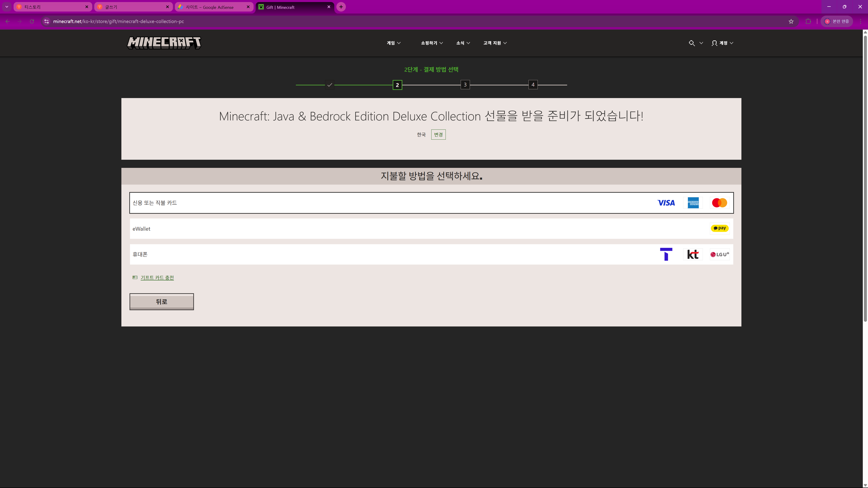The image size is (868, 488).
Task: Click the 본인 인증 profile button
Action: 837,21
